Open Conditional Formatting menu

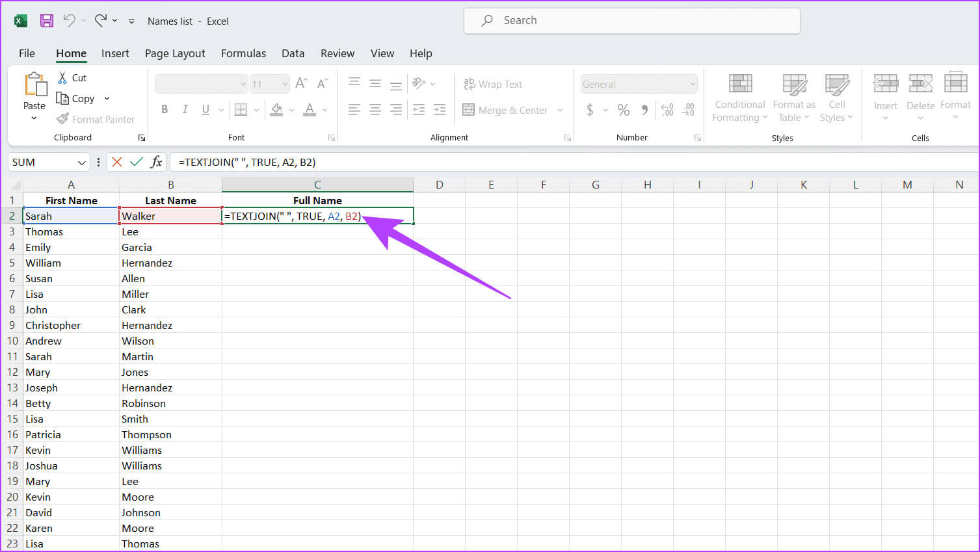739,98
